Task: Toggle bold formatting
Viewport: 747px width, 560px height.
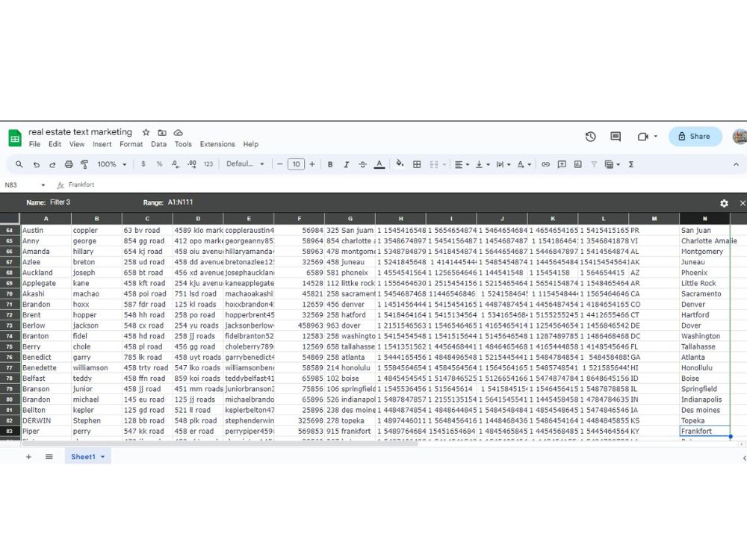Action: [330, 164]
